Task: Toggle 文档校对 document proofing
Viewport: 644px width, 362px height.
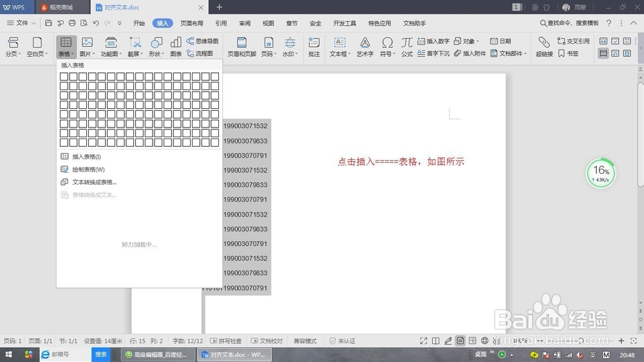Action: (267, 341)
